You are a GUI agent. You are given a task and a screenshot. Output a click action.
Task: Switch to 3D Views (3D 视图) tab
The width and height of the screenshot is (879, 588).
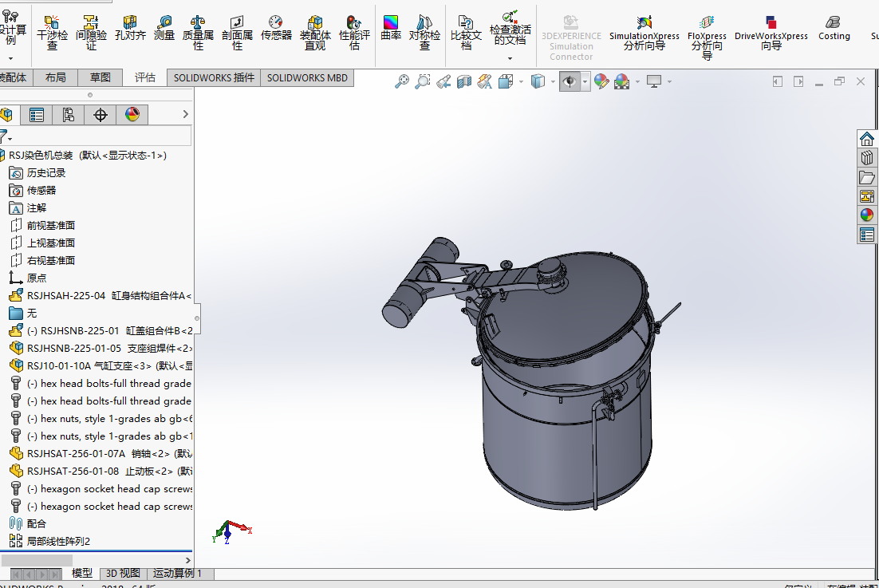pyautogui.click(x=123, y=574)
